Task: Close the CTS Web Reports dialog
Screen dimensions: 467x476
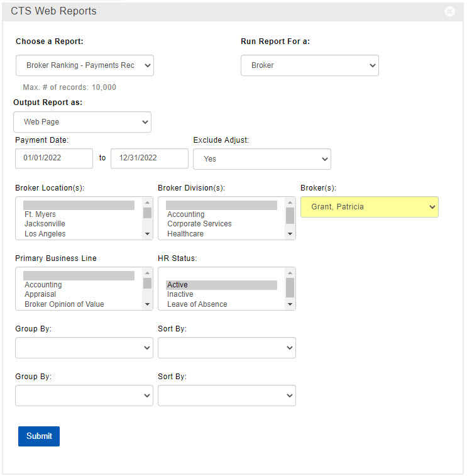Action: tap(449, 11)
